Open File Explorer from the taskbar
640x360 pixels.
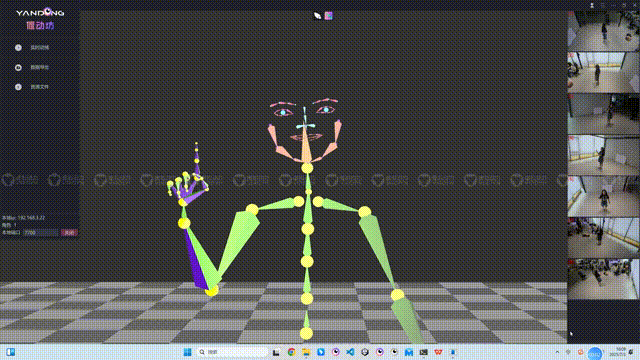(306, 352)
